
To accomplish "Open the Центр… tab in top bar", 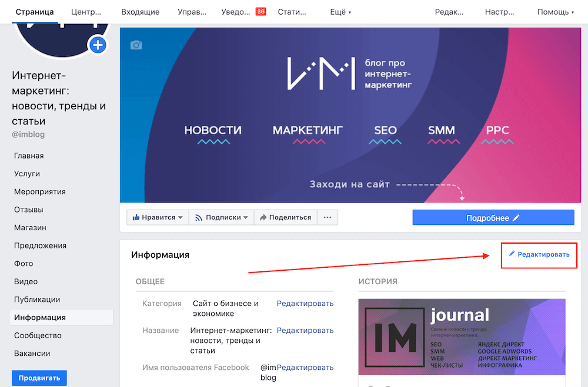I will pyautogui.click(x=86, y=12).
